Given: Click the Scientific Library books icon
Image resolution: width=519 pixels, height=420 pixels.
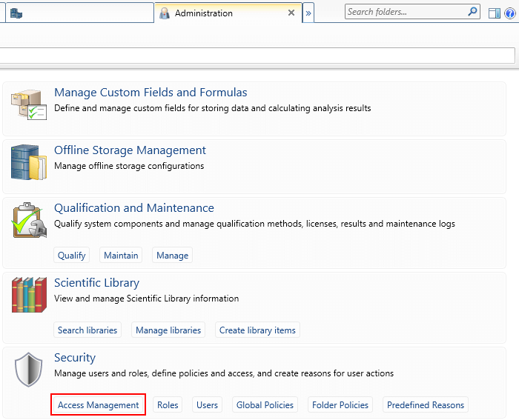Looking at the screenshot, I should tap(29, 295).
